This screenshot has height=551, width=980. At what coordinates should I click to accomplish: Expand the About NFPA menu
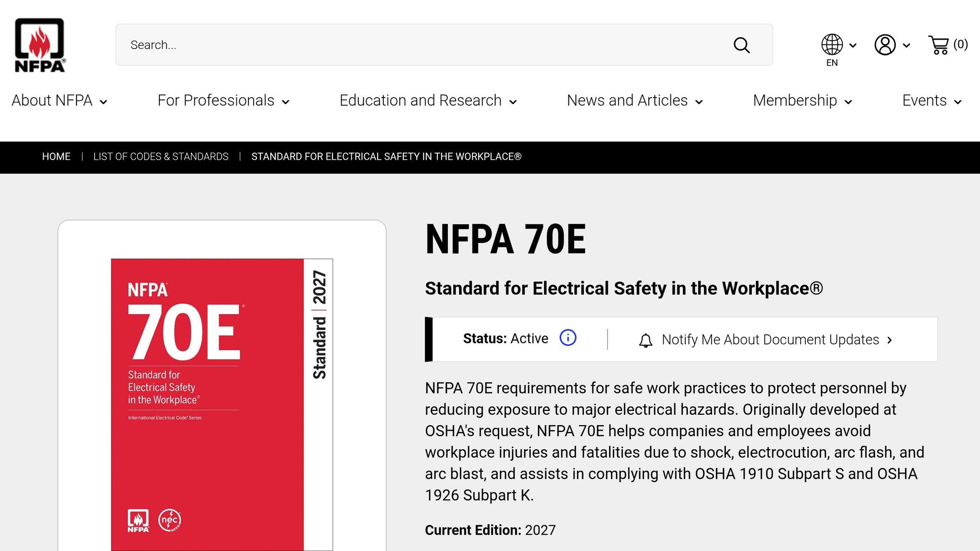(x=59, y=100)
